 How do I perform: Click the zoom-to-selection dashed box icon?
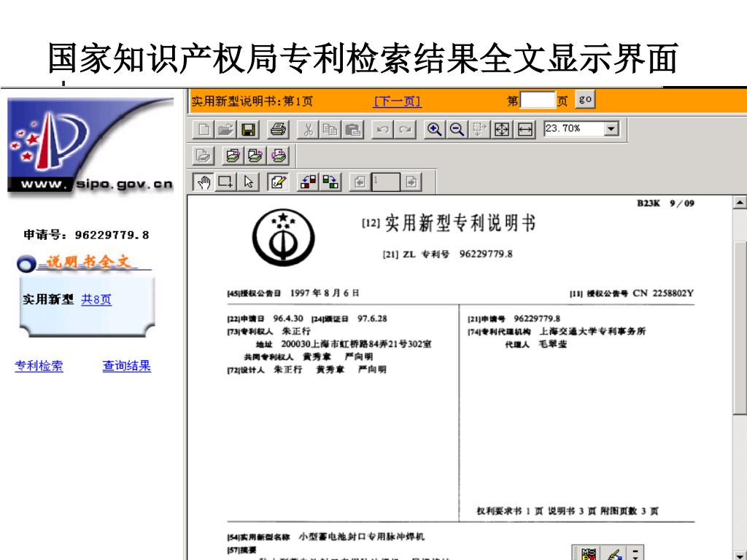(479, 130)
